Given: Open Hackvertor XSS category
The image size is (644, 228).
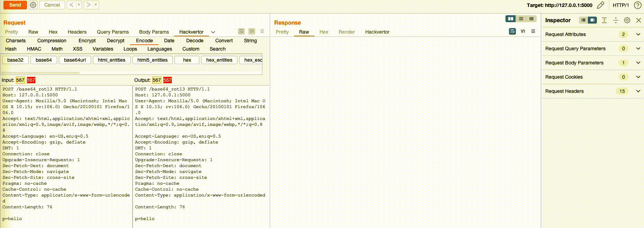Looking at the screenshot, I should [x=78, y=49].
